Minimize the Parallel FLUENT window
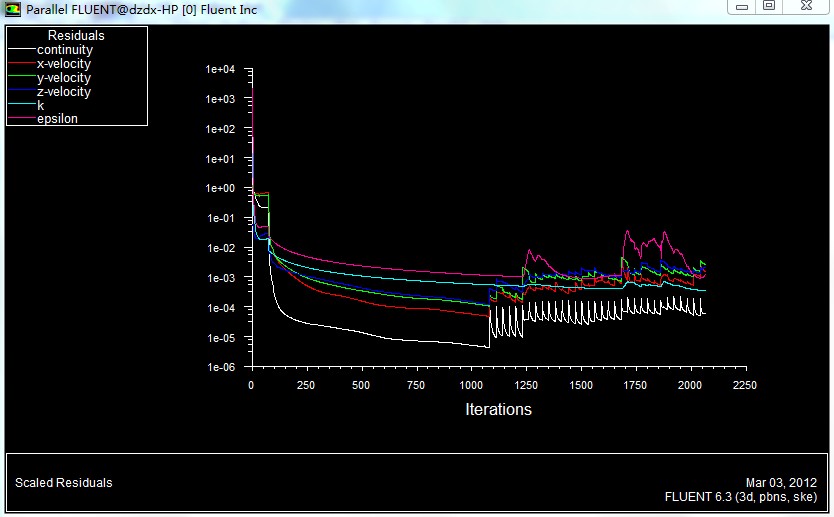 pos(741,6)
